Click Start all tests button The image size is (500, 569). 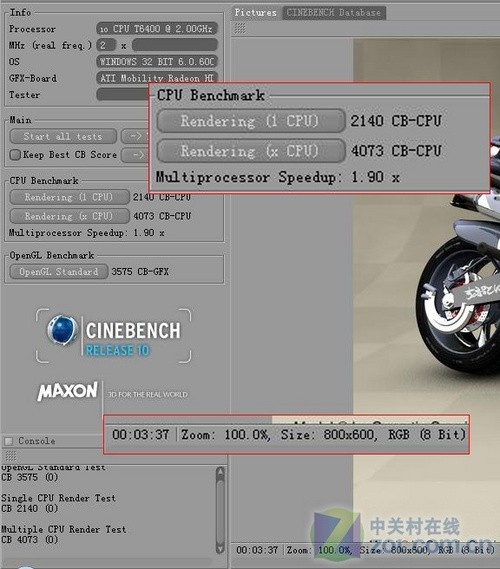(63, 136)
